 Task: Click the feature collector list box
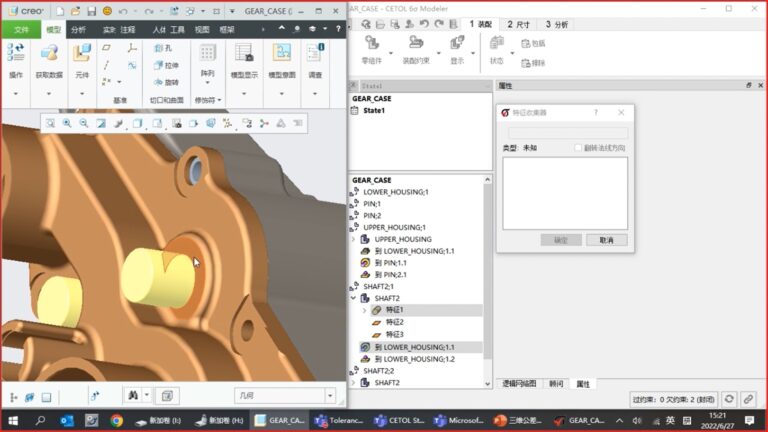click(x=565, y=193)
